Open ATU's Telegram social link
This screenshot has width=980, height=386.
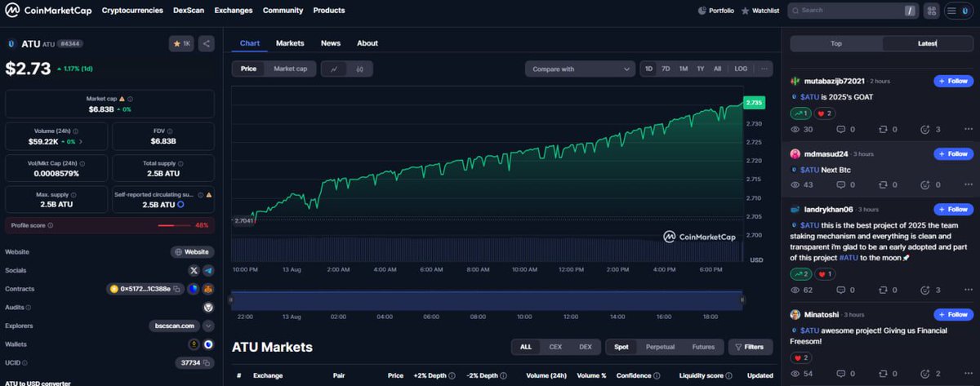(208, 270)
